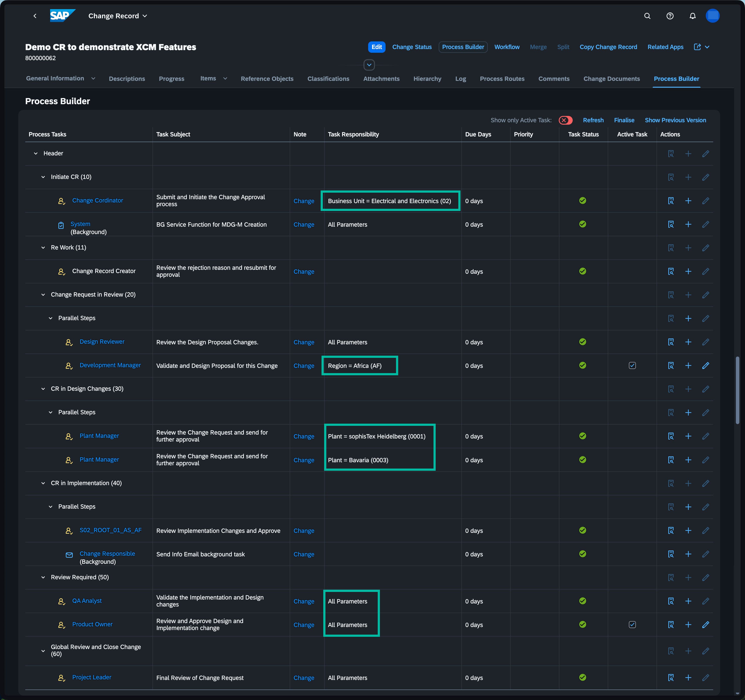Open the Attachments tab

click(381, 79)
